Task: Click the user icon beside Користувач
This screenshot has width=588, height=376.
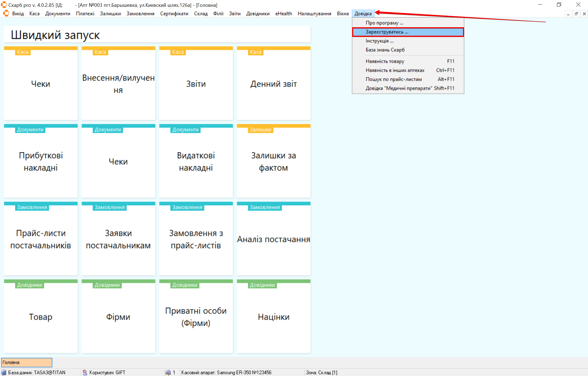Action: tap(85, 372)
